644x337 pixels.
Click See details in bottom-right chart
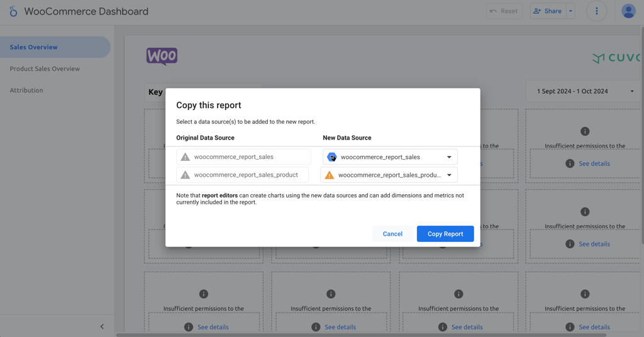tap(594, 327)
